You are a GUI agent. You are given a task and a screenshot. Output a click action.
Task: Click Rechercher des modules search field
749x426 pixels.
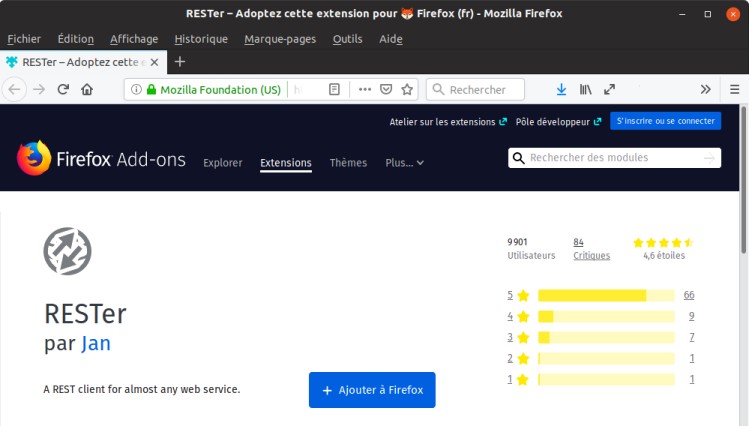click(612, 158)
